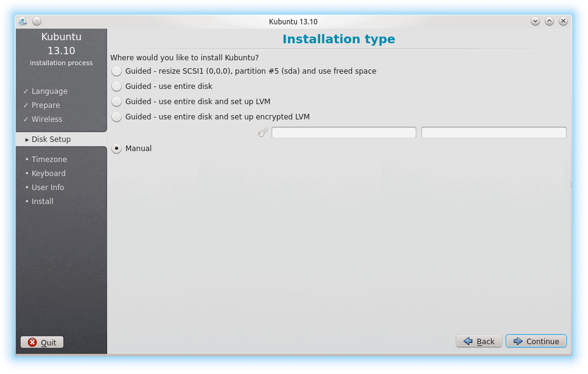
Task: Select Language step in sidebar
Action: coord(49,91)
